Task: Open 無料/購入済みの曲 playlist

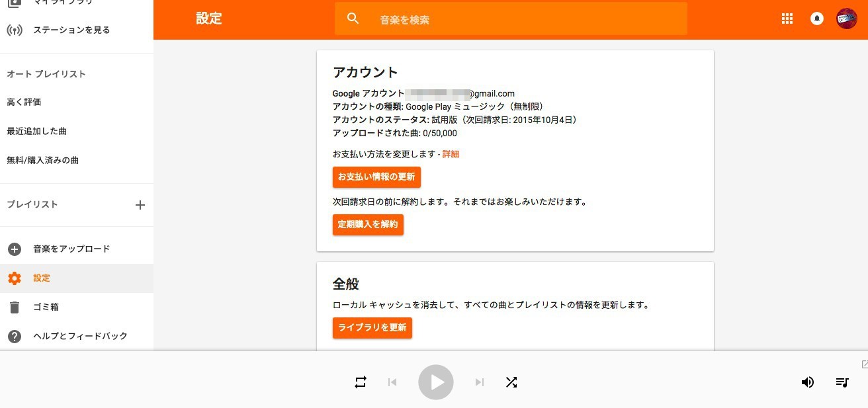Action: 43,160
